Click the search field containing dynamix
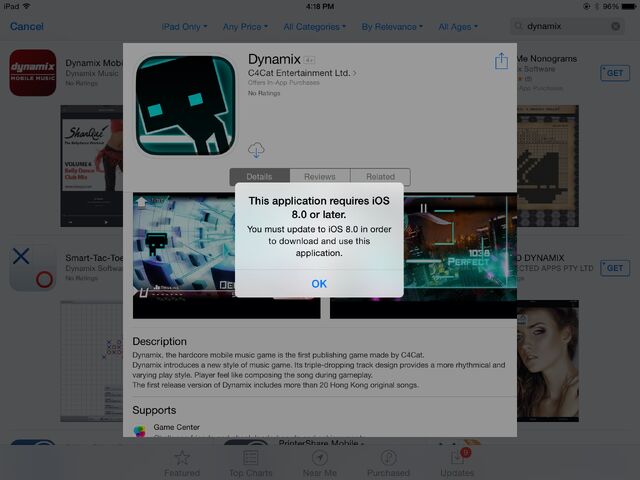Screen dimensions: 640x480 [x=567, y=27]
